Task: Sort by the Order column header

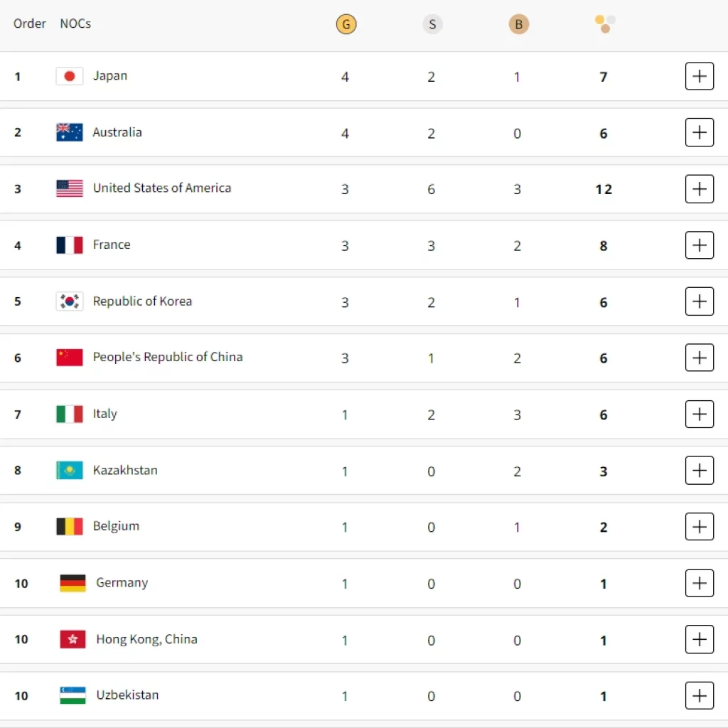Action: pos(30,23)
